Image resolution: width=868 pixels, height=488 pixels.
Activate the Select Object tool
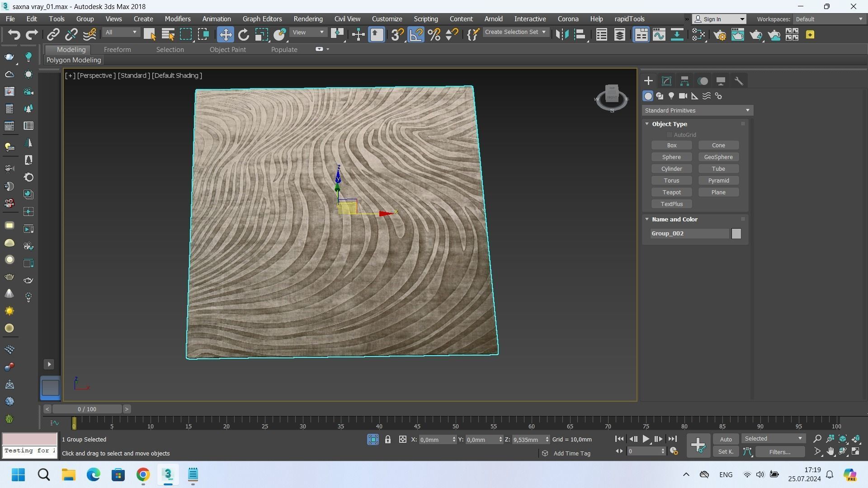point(150,35)
